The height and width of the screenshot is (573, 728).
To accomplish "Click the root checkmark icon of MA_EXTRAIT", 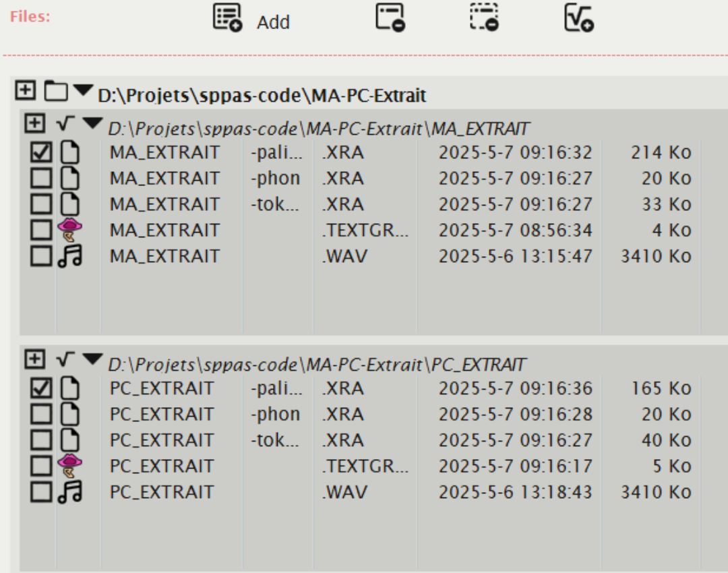I will pyautogui.click(x=65, y=123).
